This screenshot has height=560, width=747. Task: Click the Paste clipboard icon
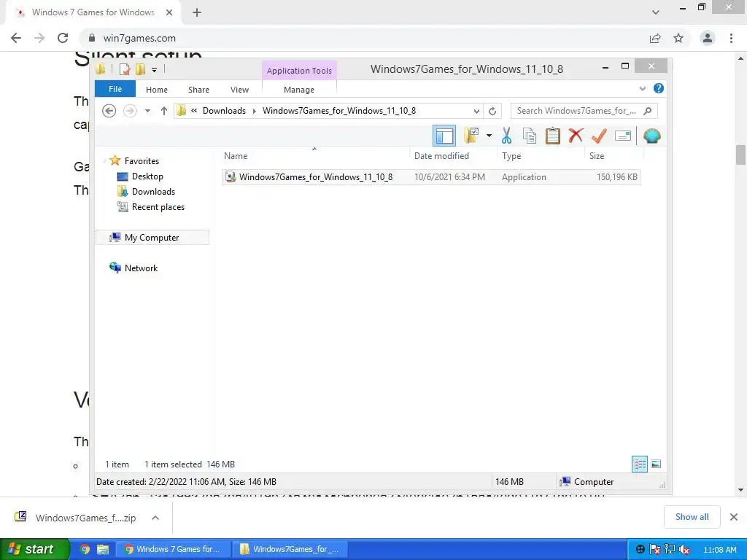(x=553, y=136)
